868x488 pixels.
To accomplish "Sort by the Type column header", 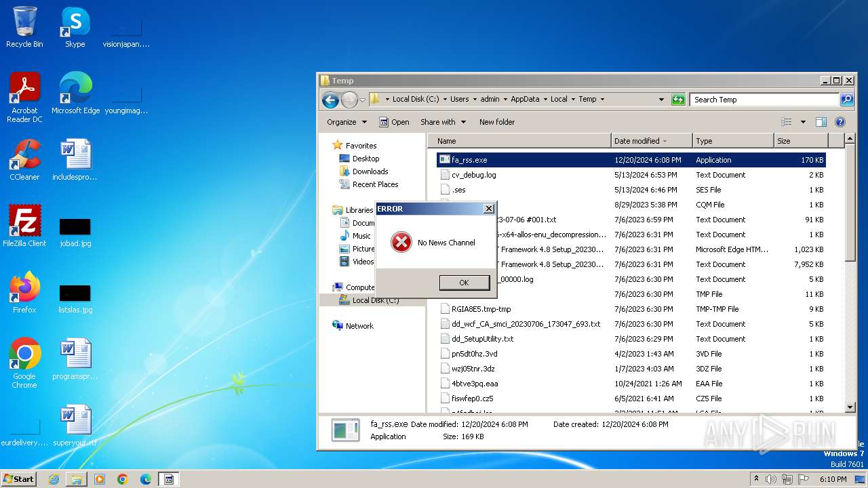I will 733,141.
